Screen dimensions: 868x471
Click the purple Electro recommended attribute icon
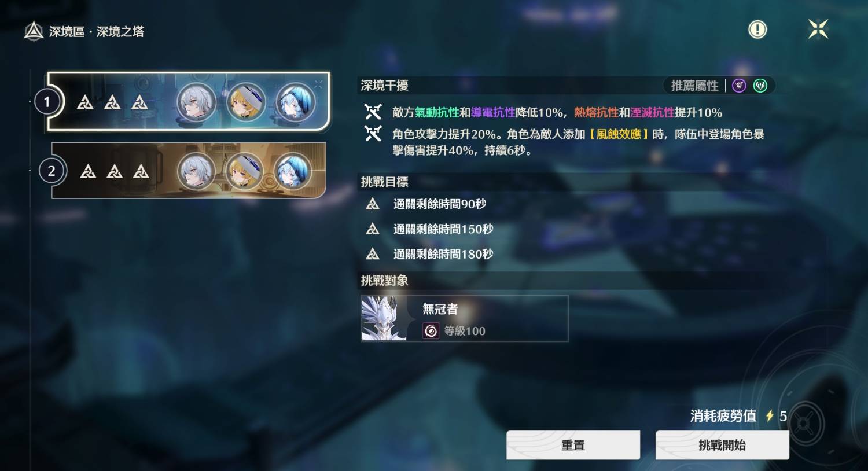[x=739, y=86]
